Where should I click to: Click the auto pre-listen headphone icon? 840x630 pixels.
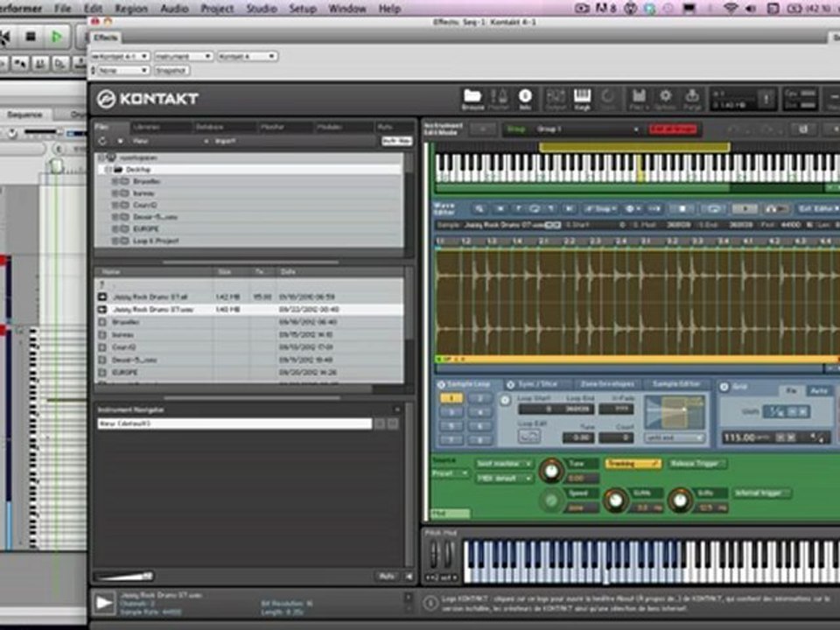[776, 208]
